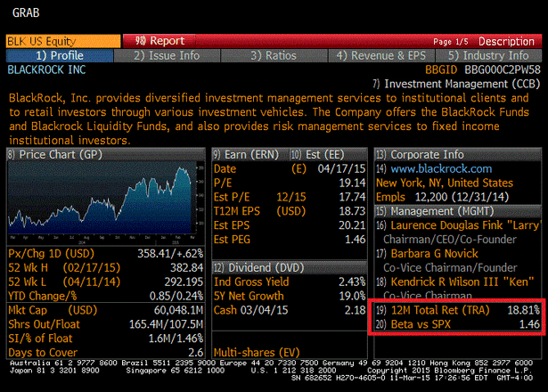This screenshot has width=548, height=392.
Task: Click the P/E value 19.14
Action: pos(352,183)
